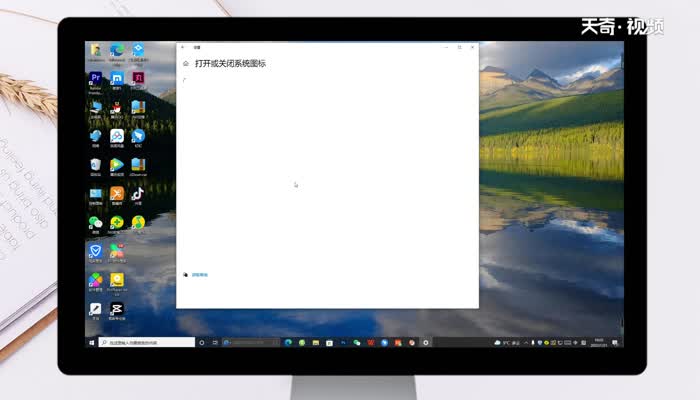700x400 pixels.
Task: Open Task View on the taskbar
Action: tap(215, 342)
